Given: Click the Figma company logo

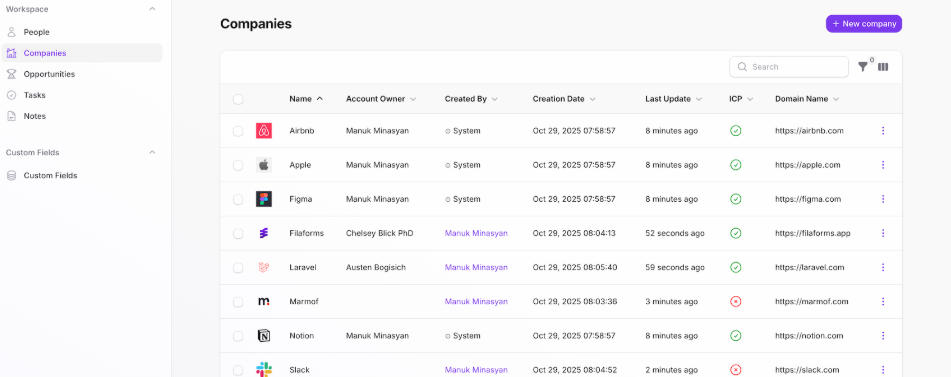Looking at the screenshot, I should coord(264,199).
